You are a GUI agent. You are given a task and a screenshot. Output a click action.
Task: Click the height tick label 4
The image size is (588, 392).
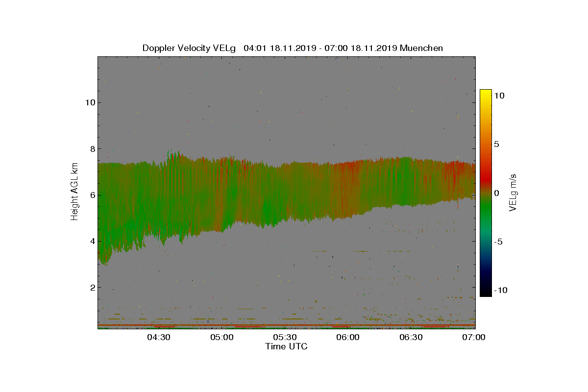[x=92, y=241]
